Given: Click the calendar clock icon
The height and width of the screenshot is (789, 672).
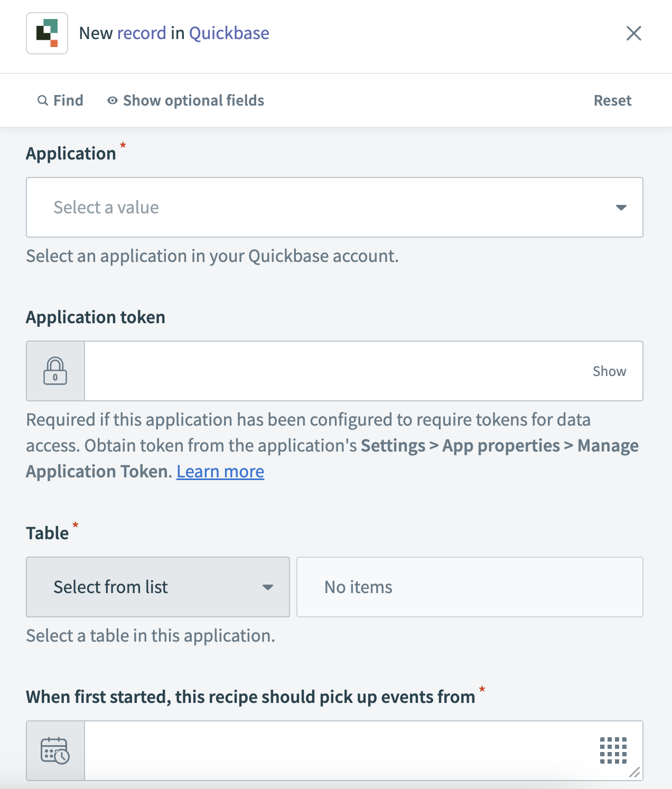Looking at the screenshot, I should 55,750.
